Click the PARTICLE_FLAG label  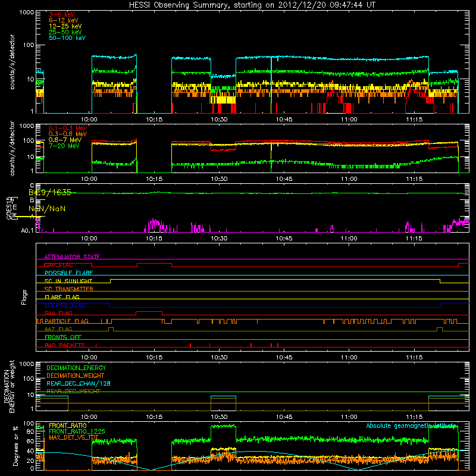click(x=67, y=321)
